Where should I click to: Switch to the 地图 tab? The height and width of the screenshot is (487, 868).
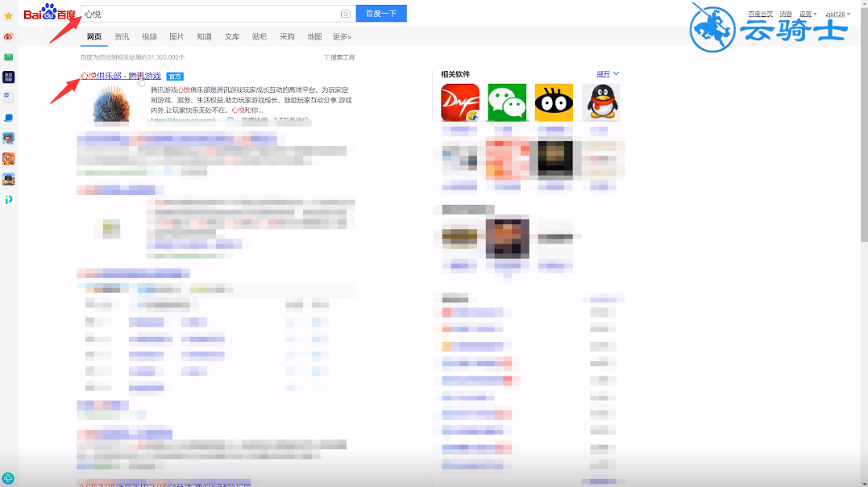click(314, 36)
